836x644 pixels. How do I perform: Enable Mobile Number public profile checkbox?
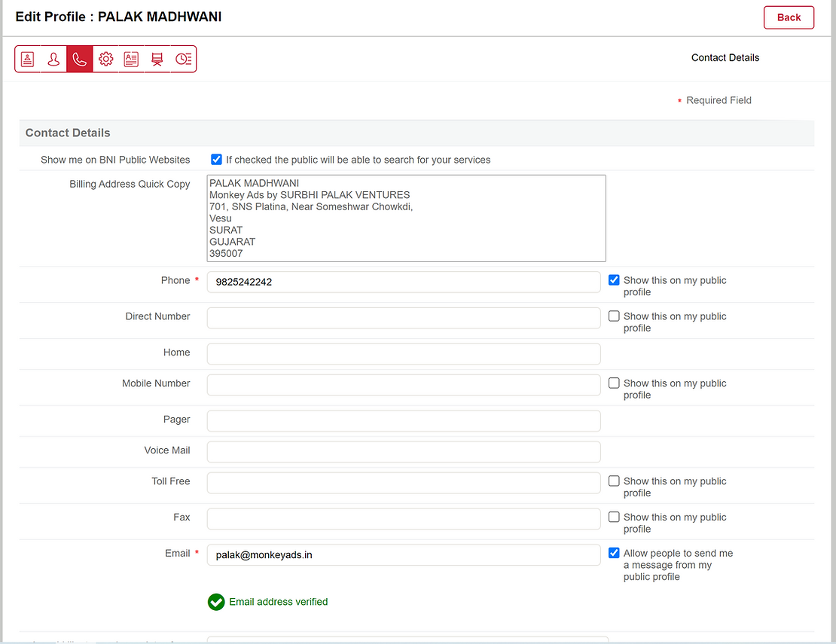pyautogui.click(x=614, y=383)
